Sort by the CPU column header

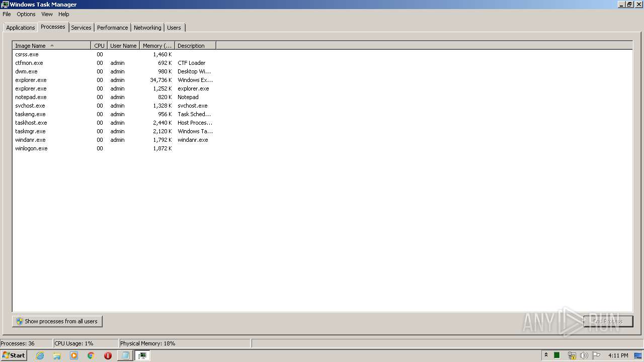pyautogui.click(x=99, y=46)
